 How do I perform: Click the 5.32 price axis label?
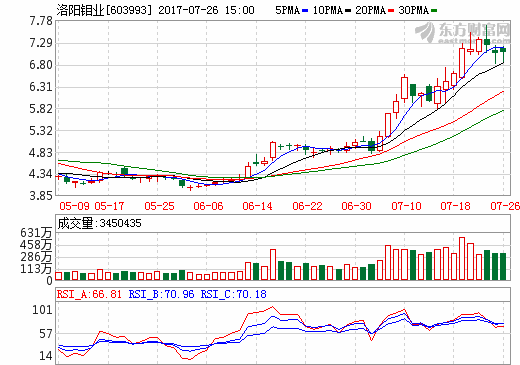pos(41,131)
